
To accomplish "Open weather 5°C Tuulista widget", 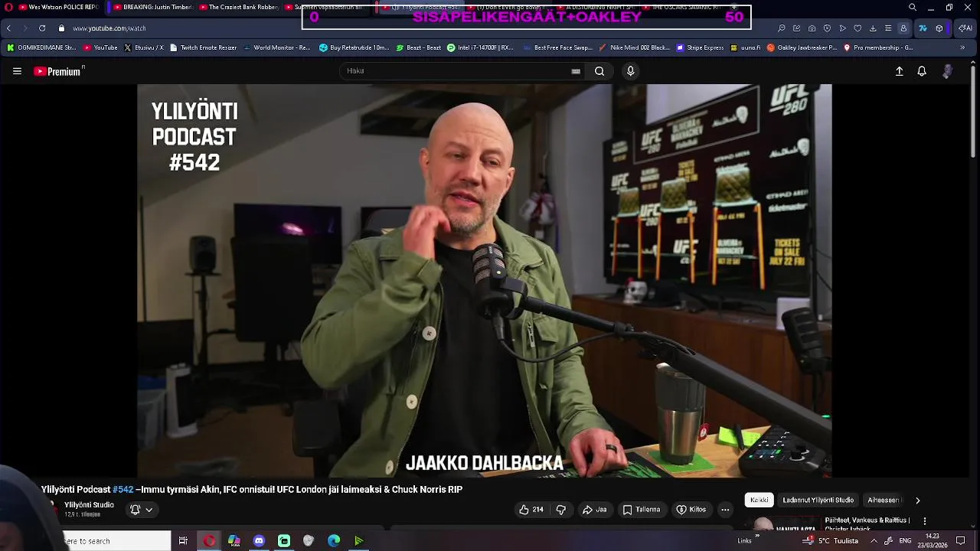I will [x=831, y=541].
